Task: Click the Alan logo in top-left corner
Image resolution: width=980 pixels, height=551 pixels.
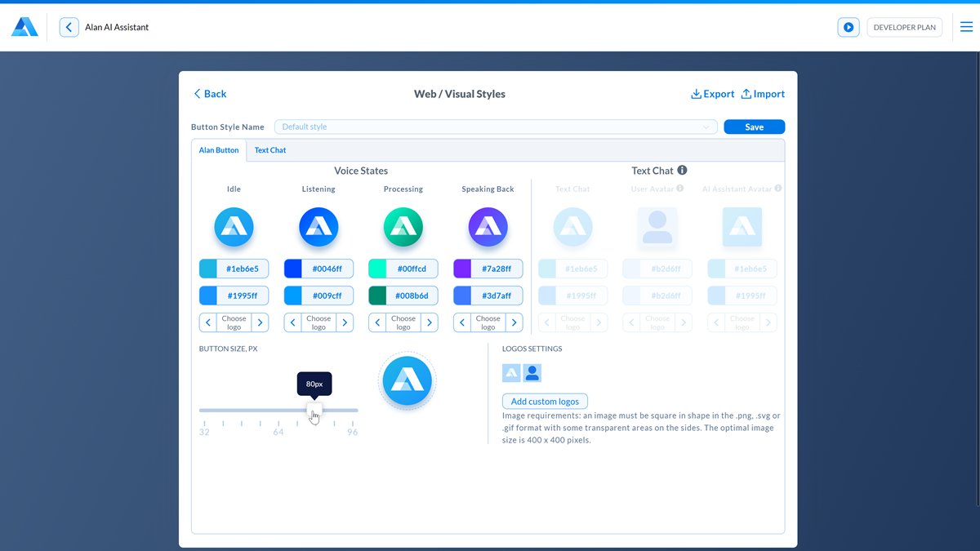Action: pyautogui.click(x=24, y=27)
